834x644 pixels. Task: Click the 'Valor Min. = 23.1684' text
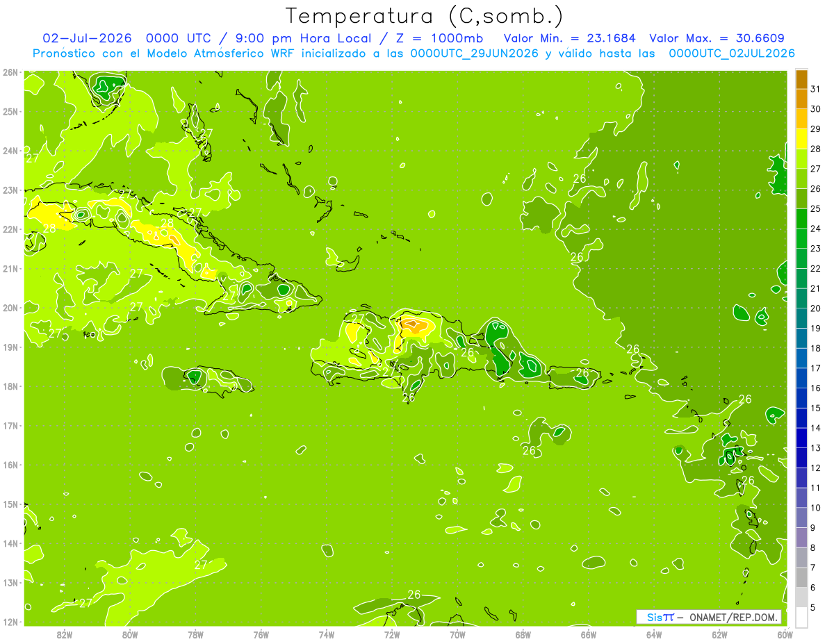coord(569,38)
